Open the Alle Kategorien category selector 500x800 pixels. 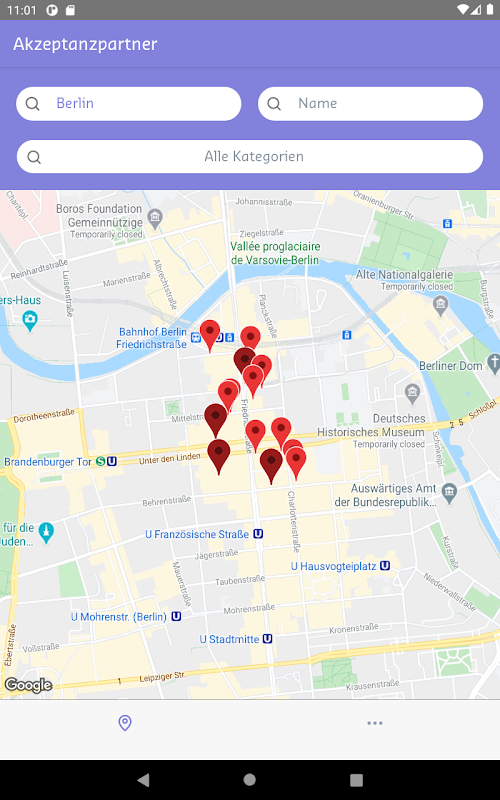(x=250, y=156)
